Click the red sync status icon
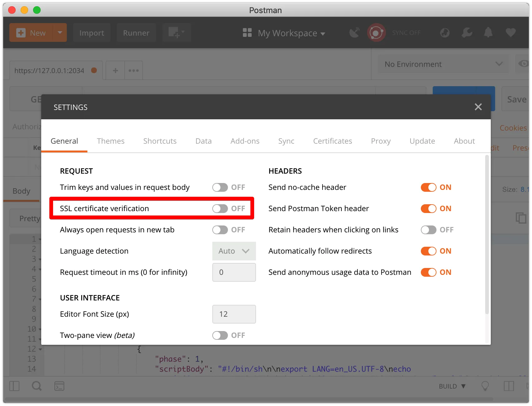 pos(376,32)
